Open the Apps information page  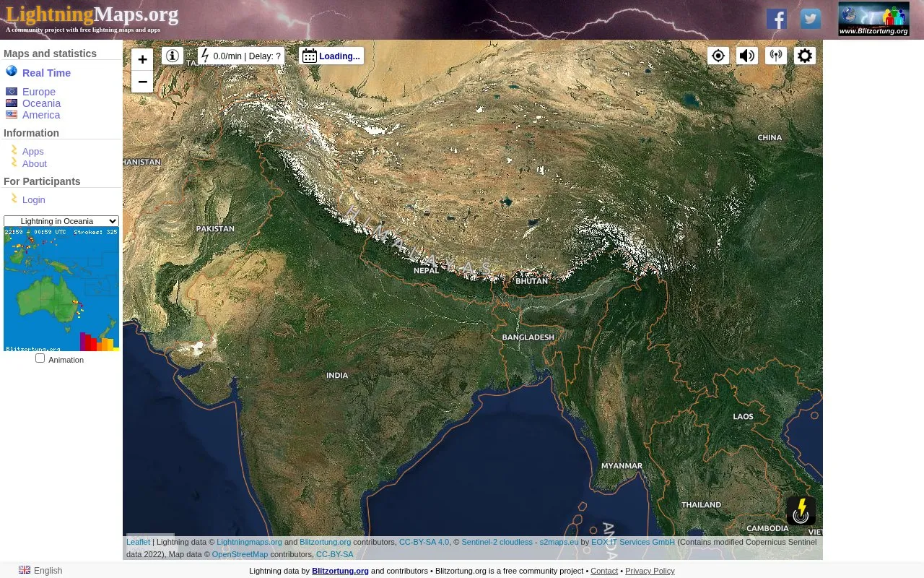tap(33, 152)
